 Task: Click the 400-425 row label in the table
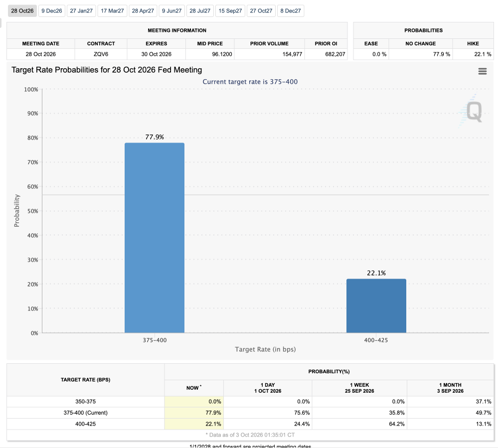pos(85,424)
